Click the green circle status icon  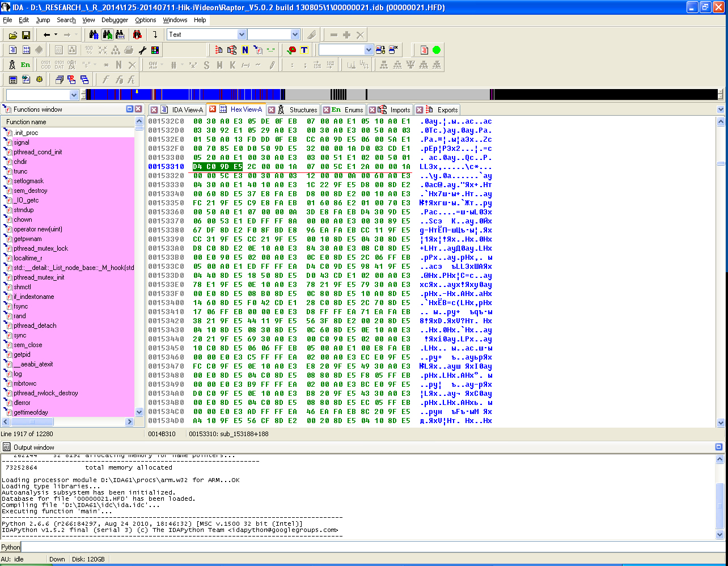click(x=437, y=50)
